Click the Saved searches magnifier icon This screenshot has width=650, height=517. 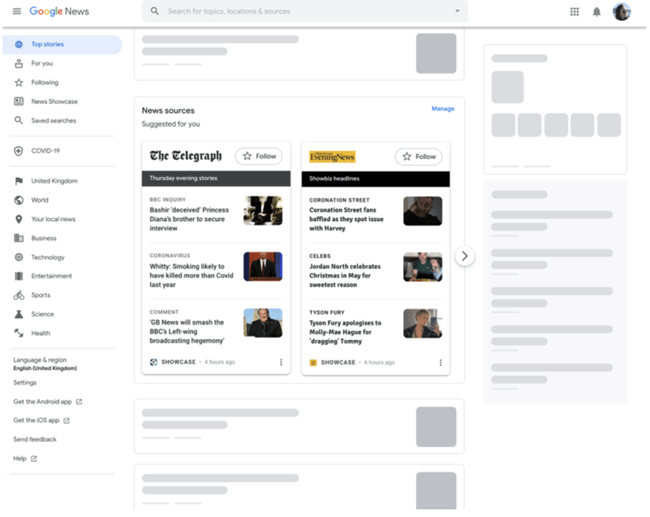click(19, 120)
